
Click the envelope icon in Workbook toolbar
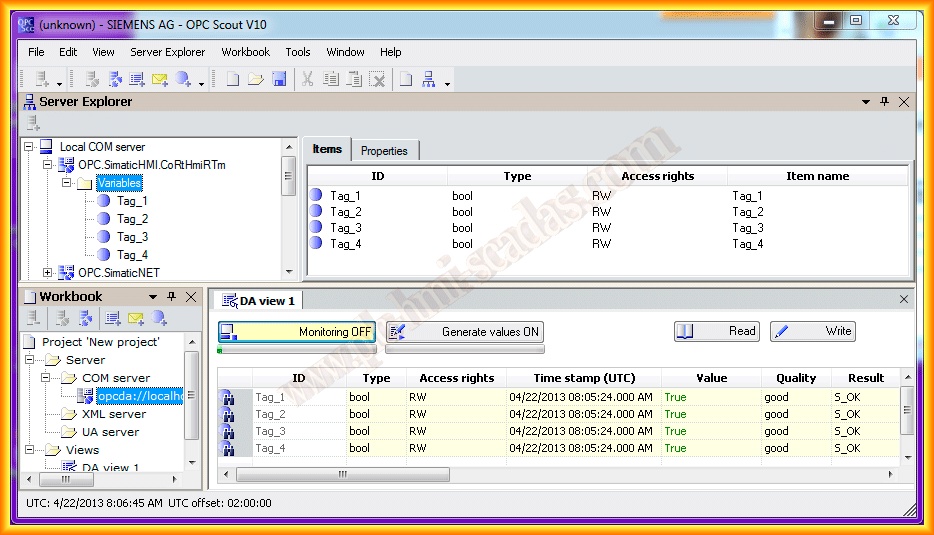[135, 318]
